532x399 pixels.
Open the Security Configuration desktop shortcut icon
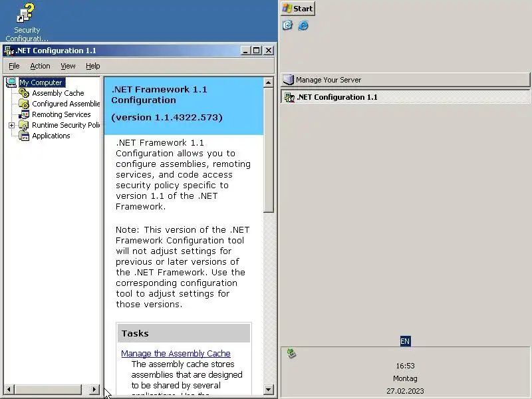point(26,13)
